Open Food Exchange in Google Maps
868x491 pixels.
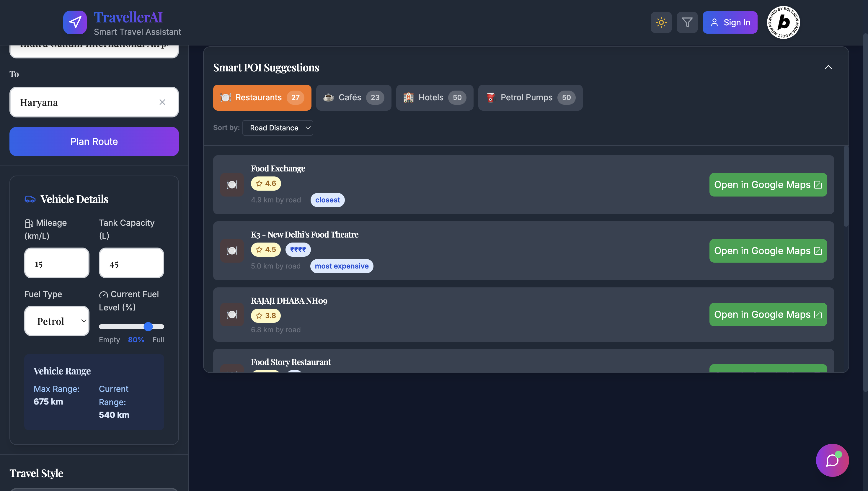pos(768,185)
